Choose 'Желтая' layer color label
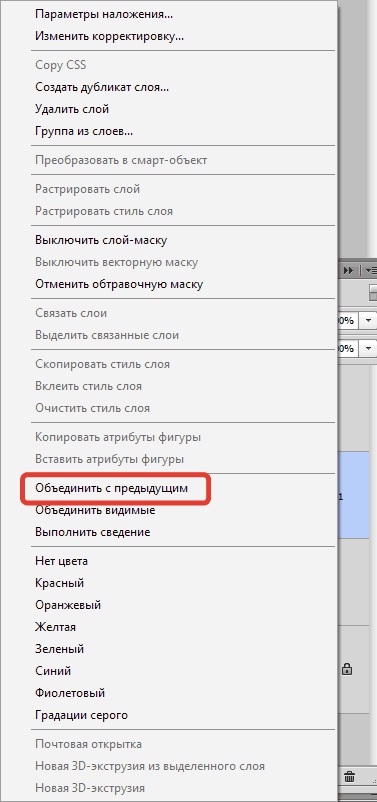The image size is (377, 802). (x=56, y=627)
